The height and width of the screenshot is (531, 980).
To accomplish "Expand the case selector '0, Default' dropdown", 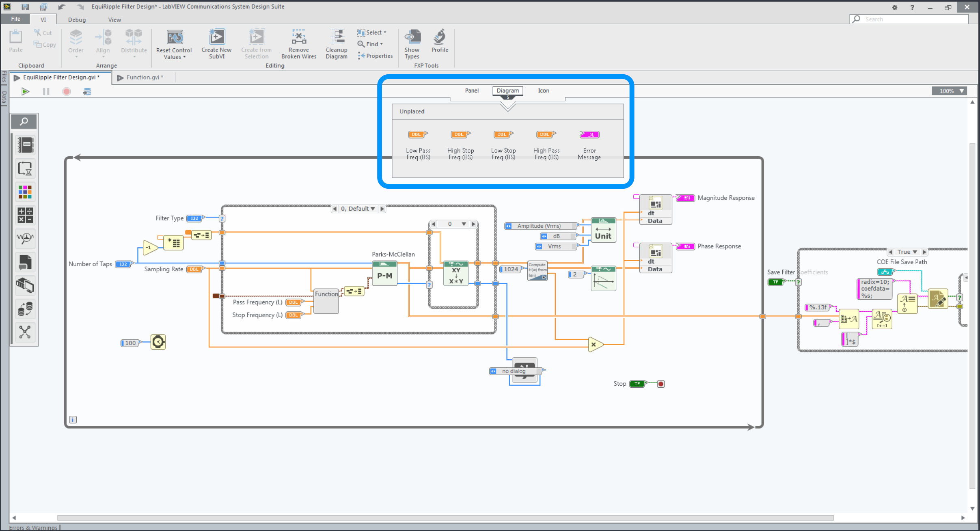I will click(x=372, y=209).
